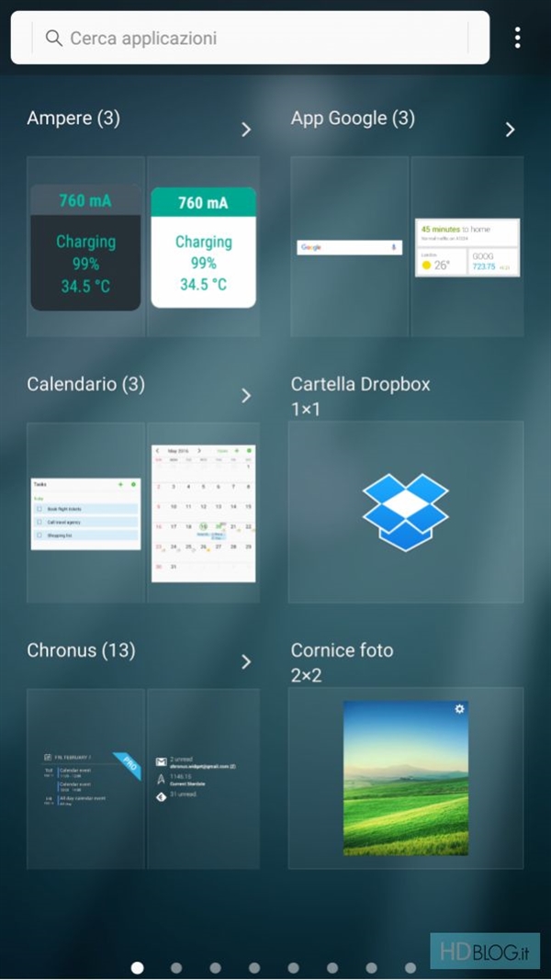551x980 pixels.
Task: Select the Dropbox folder widget icon
Action: (x=405, y=513)
